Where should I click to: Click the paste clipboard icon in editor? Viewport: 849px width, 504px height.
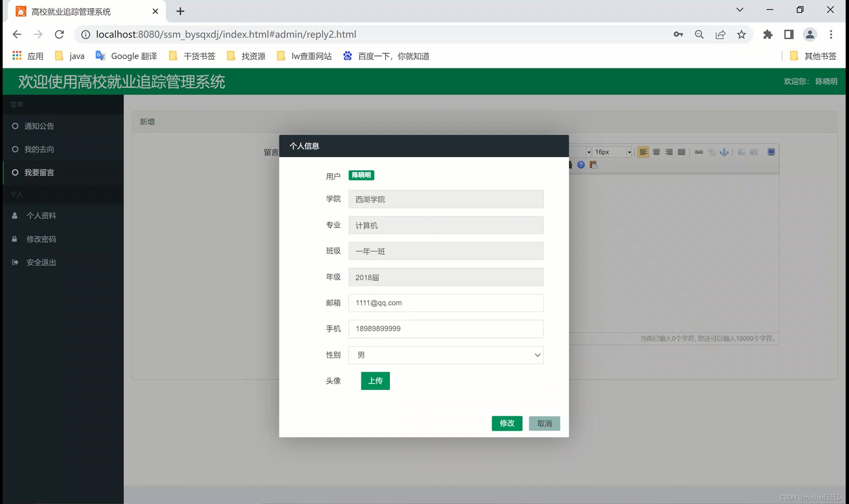[593, 165]
